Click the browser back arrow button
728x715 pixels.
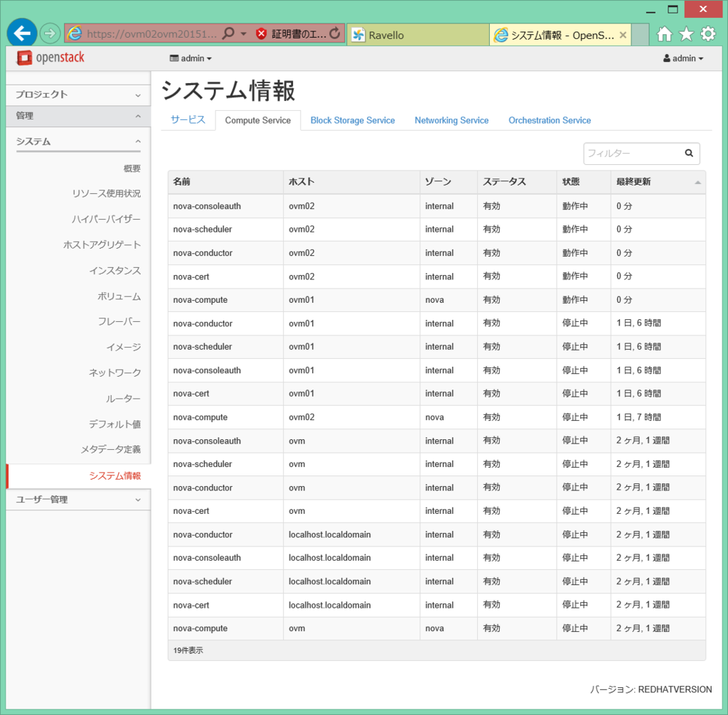22,33
